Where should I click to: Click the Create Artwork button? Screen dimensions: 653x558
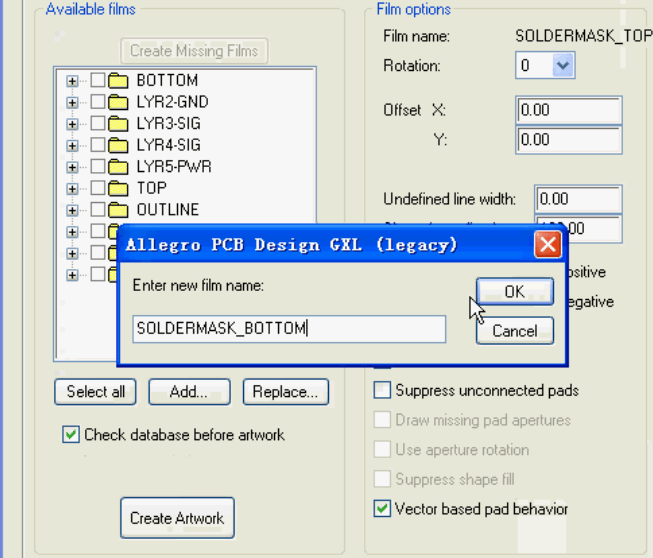(177, 518)
